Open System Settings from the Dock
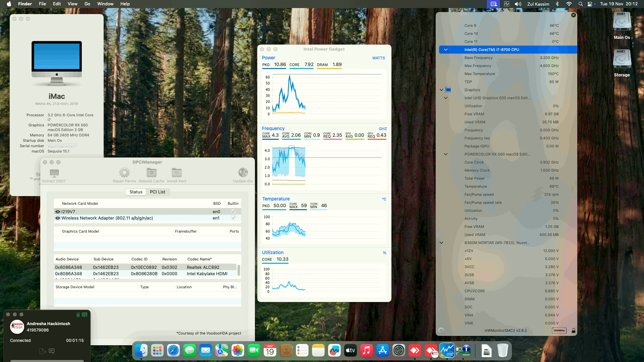The width and height of the screenshot is (644, 362). pyautogui.click(x=399, y=350)
